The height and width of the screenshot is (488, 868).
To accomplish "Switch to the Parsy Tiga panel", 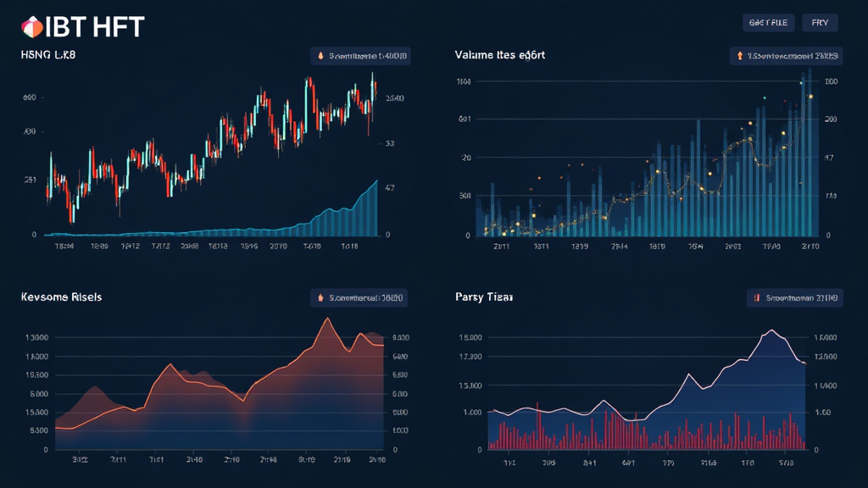I will click(x=483, y=297).
